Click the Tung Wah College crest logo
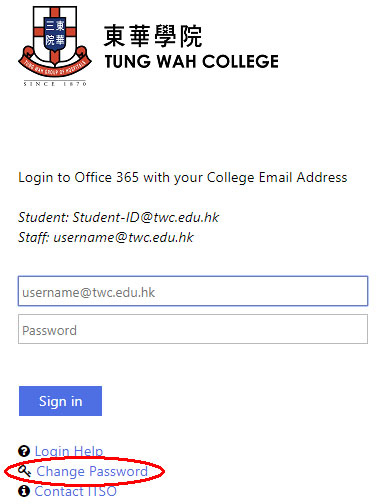Image resolution: width=378 pixels, height=504 pixels. pos(55,46)
